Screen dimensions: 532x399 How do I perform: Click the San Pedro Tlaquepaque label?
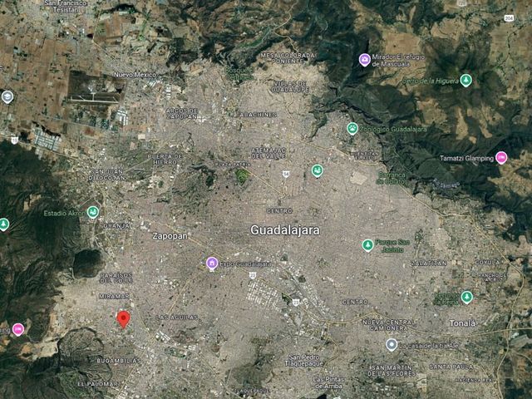coord(304,360)
